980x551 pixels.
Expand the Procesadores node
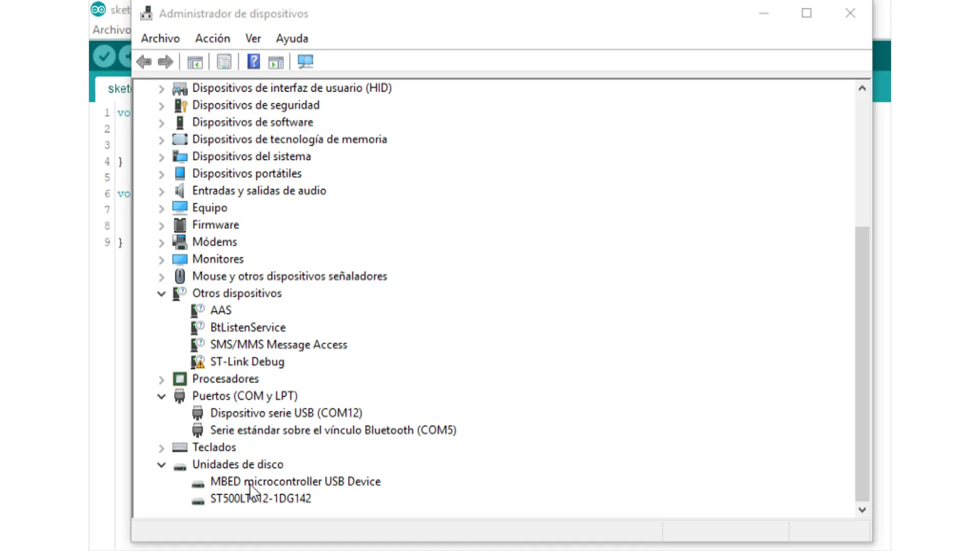161,380
